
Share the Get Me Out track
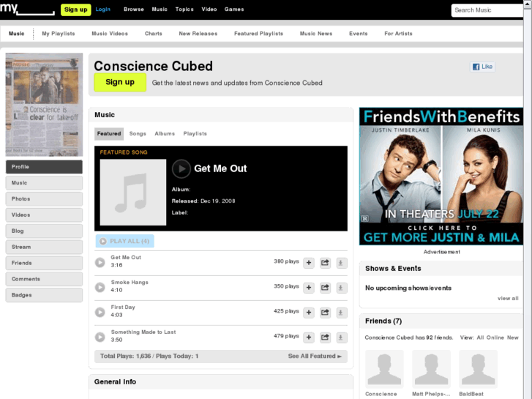tap(325, 263)
